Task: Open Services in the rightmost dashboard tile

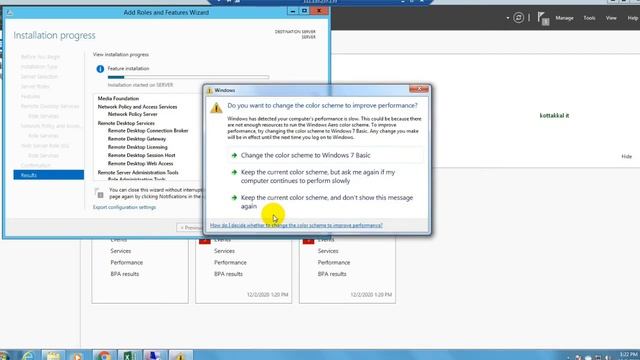Action: click(x=328, y=251)
